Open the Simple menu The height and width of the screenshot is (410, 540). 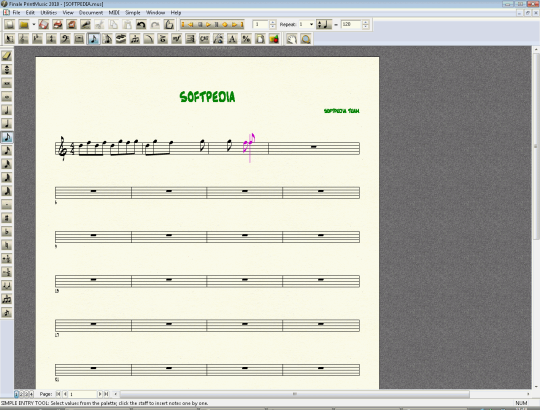[x=133, y=13]
